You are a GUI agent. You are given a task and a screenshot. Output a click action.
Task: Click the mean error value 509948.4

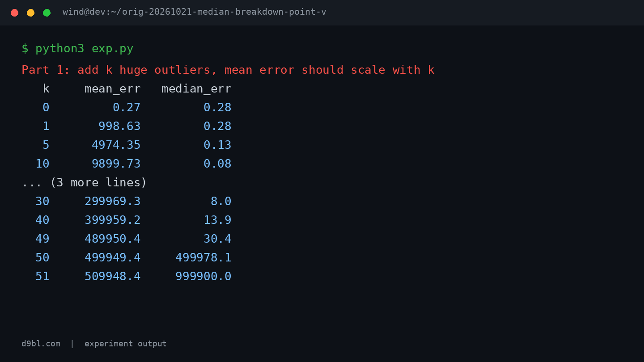click(x=113, y=276)
